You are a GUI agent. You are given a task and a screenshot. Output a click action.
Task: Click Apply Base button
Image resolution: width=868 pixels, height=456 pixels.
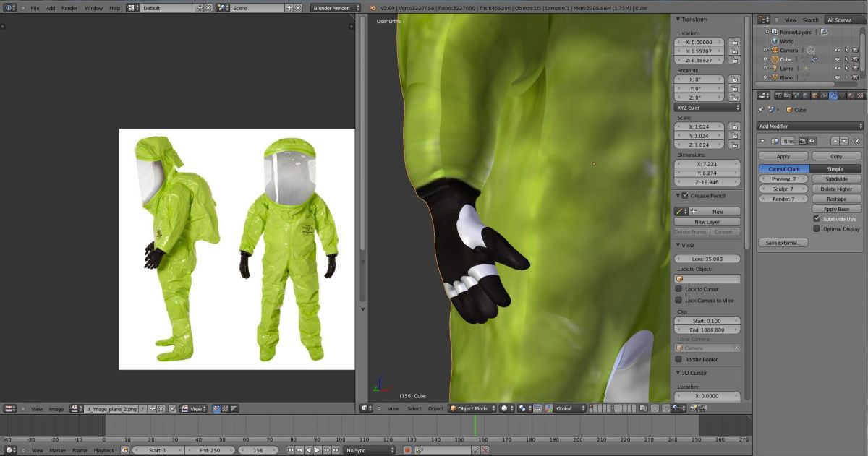pyautogui.click(x=836, y=209)
